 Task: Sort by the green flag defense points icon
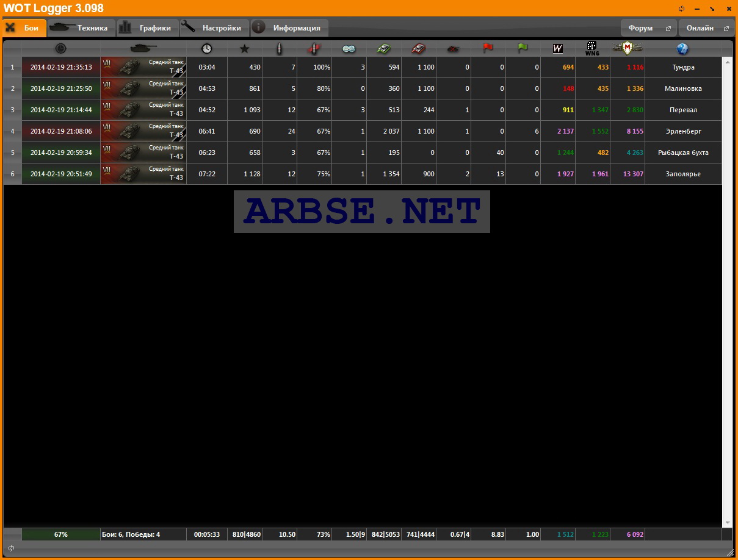click(x=523, y=49)
